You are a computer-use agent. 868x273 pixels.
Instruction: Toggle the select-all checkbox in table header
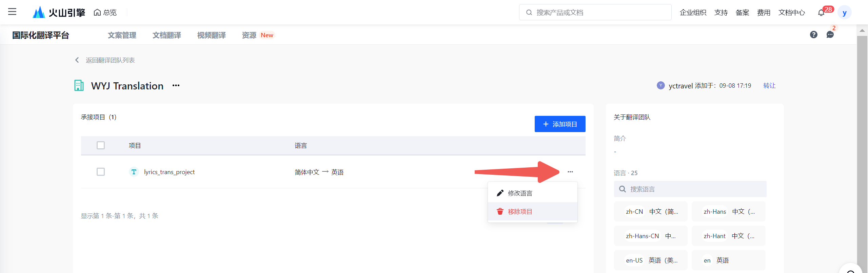point(101,145)
